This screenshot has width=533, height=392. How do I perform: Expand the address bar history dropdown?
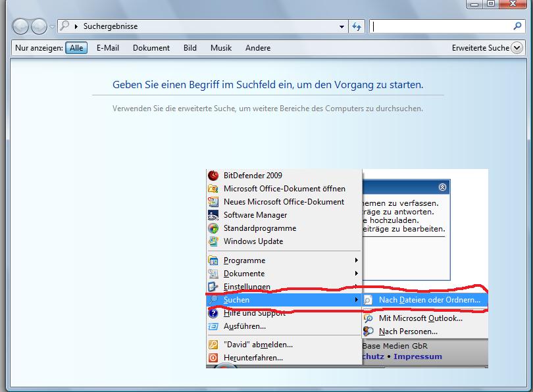(x=342, y=26)
